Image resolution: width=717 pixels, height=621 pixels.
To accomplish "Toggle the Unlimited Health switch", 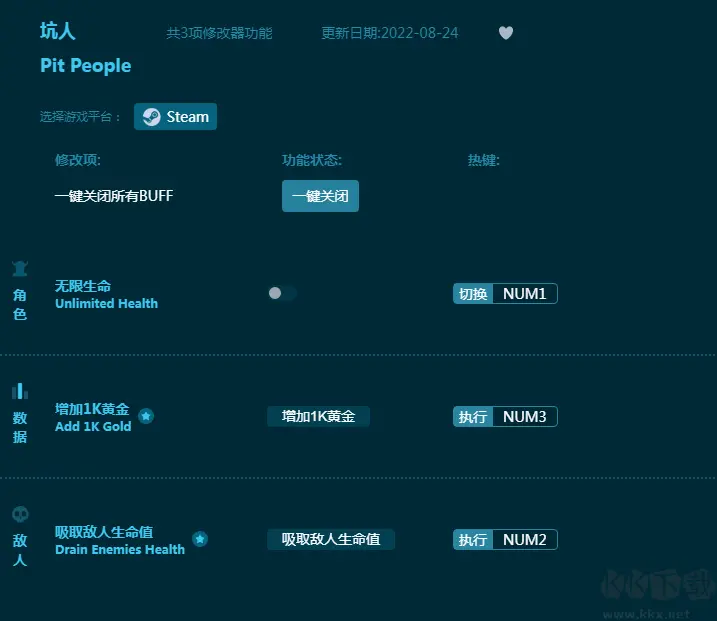I will click(x=282, y=293).
